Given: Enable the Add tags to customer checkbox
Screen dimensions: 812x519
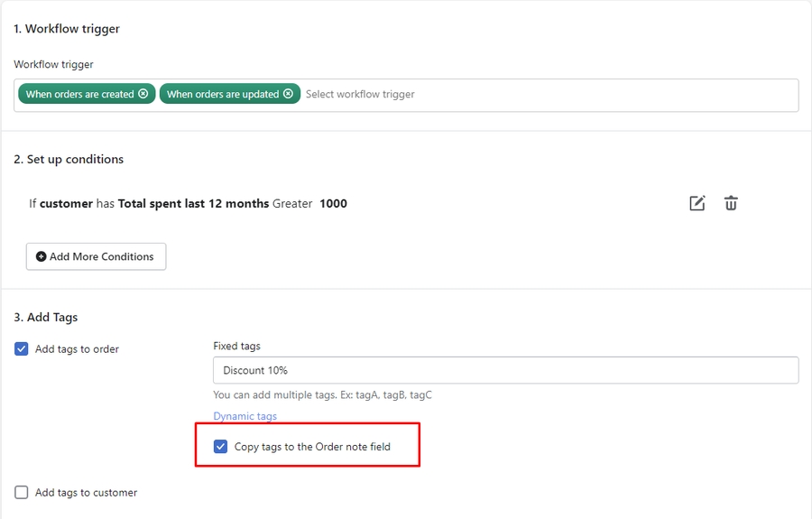Looking at the screenshot, I should click(x=22, y=493).
